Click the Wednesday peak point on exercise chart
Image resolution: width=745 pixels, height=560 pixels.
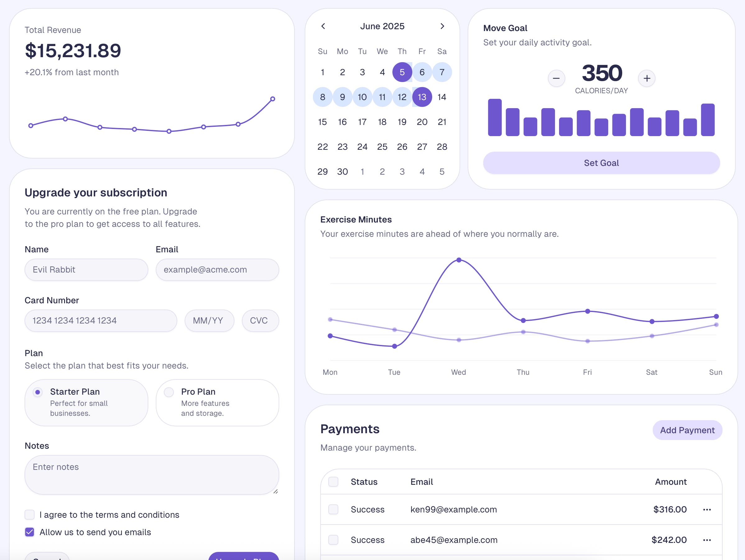click(x=459, y=260)
